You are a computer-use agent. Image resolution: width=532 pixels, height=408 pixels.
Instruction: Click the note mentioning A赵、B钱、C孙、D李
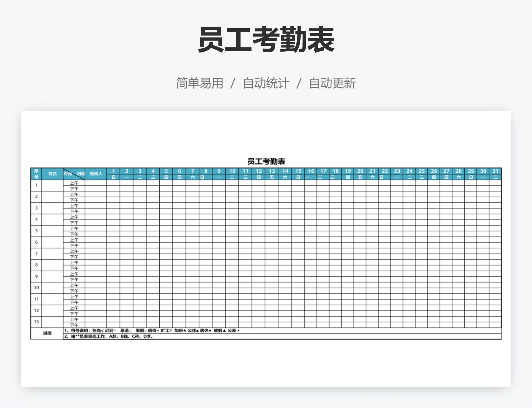coord(111,336)
